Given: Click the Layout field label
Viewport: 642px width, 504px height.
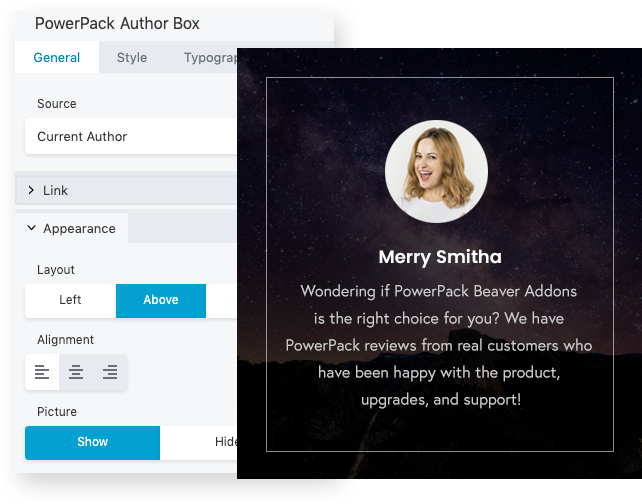Looking at the screenshot, I should [56, 270].
